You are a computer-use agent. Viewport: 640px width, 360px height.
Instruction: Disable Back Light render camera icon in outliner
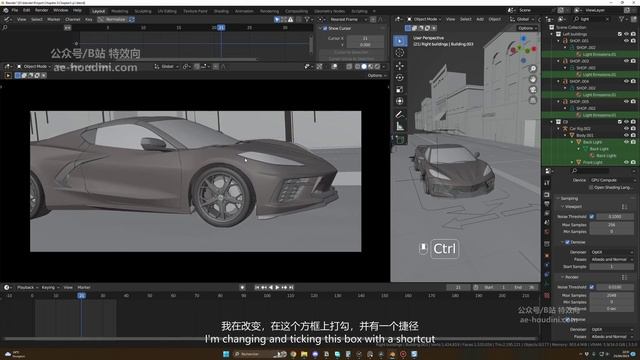pos(633,142)
